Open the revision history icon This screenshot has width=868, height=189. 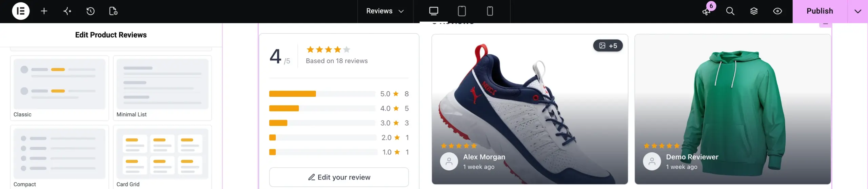(x=90, y=11)
